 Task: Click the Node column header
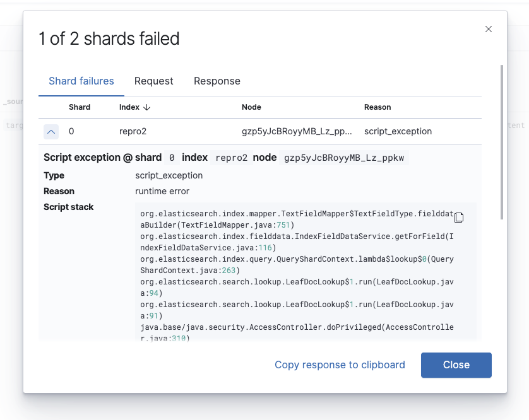coord(251,107)
